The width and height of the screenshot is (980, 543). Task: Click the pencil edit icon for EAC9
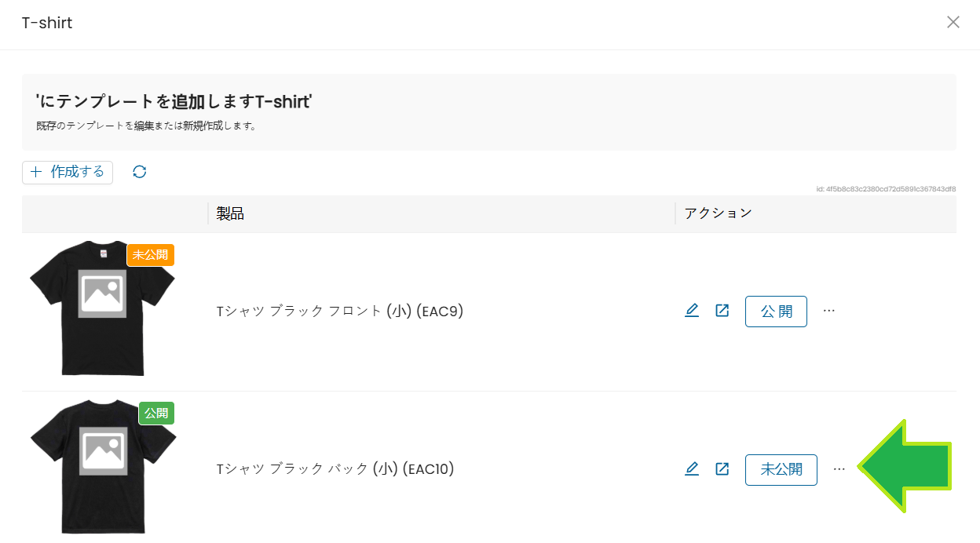click(x=692, y=311)
